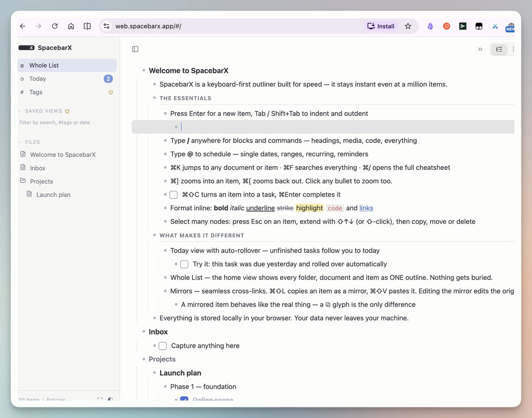Click the SpacebarX logo in the sidebar
The height and width of the screenshot is (418, 532).
(x=26, y=48)
